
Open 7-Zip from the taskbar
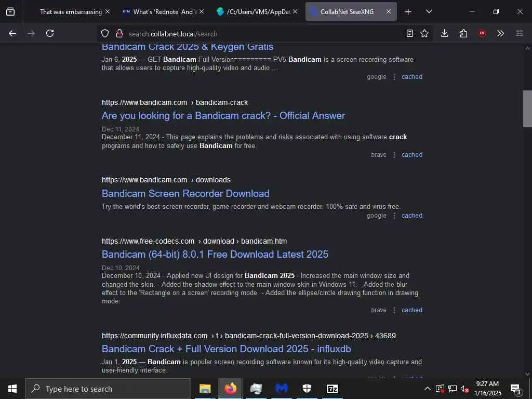pos(332,389)
